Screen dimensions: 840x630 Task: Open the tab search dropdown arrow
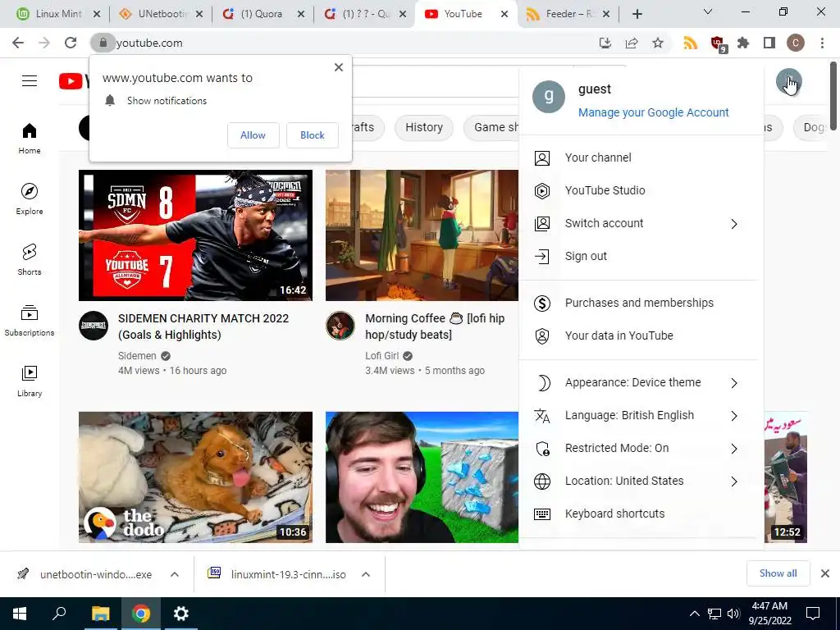pos(708,11)
